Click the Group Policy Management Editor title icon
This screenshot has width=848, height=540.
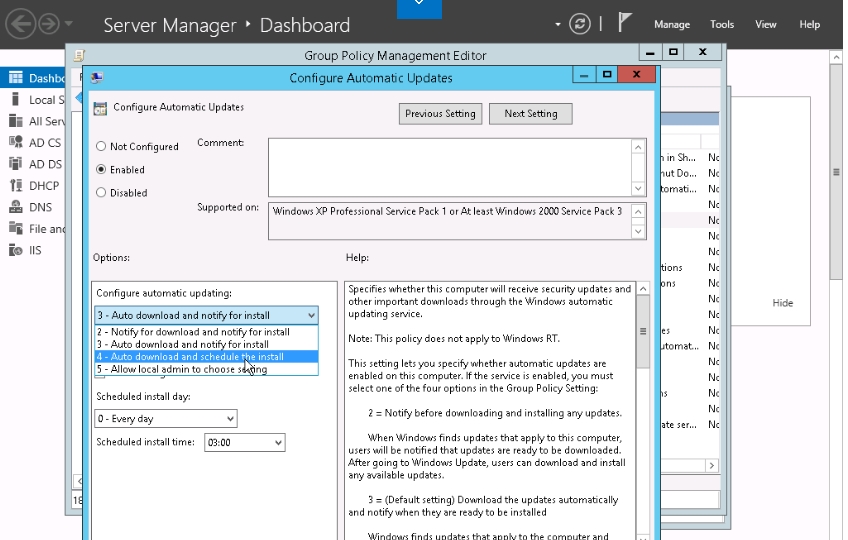[80, 55]
